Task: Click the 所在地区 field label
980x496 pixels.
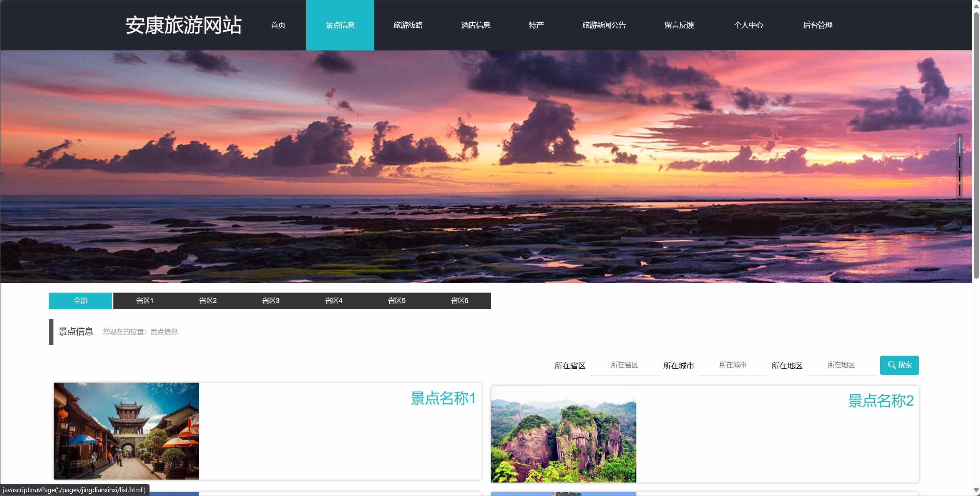Action: (x=787, y=366)
